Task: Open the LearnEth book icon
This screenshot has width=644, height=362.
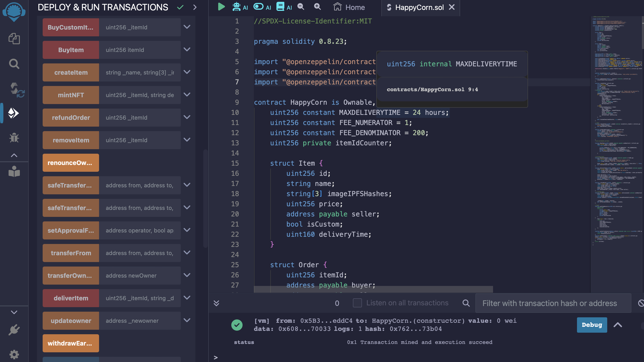Action: coord(14,172)
